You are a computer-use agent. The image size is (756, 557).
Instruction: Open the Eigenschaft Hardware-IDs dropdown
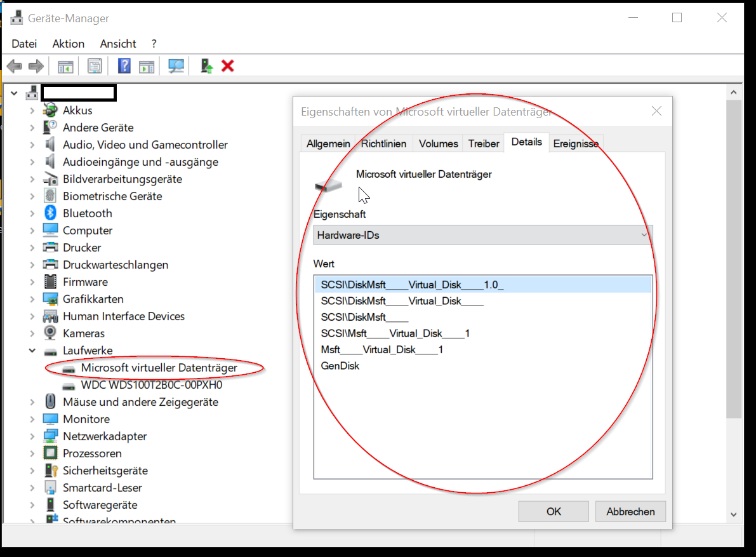[482, 235]
